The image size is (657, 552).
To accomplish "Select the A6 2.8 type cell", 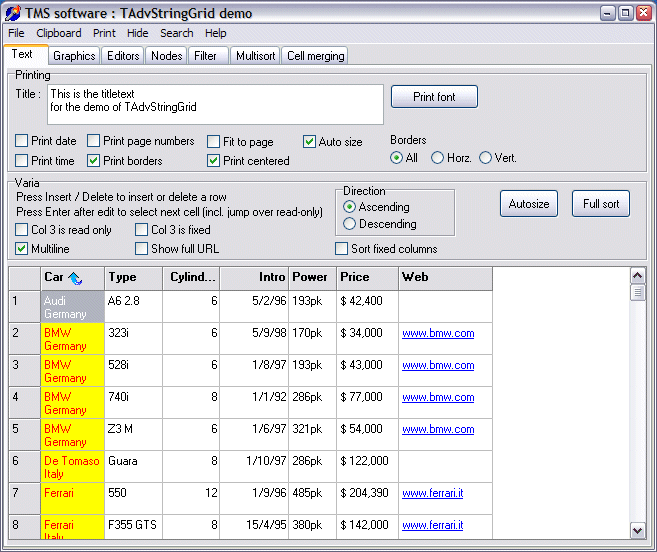I will (x=134, y=307).
